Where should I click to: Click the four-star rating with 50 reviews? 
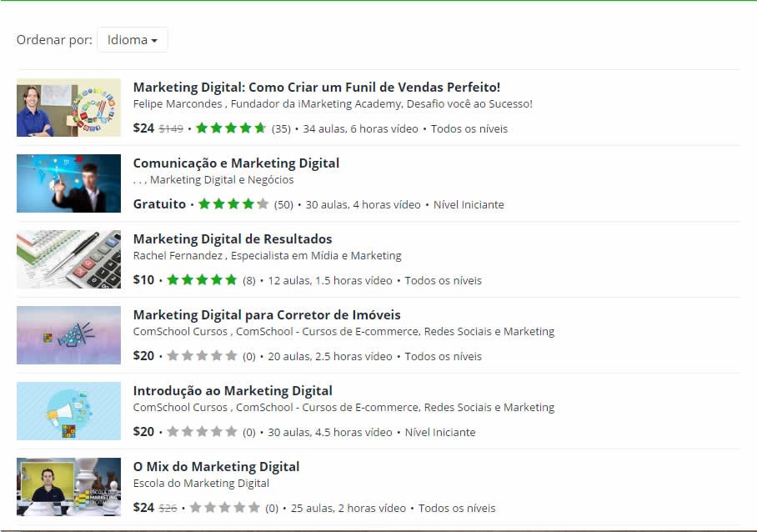233,204
